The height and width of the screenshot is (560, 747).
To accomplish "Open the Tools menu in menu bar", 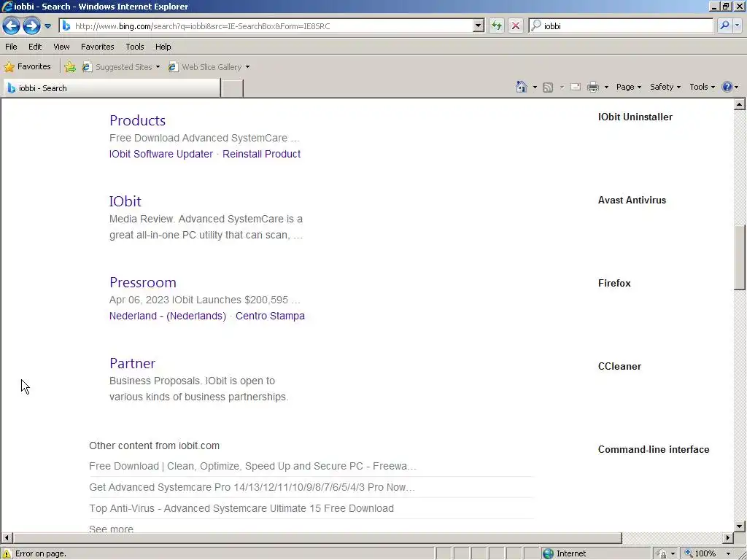I will pos(135,47).
